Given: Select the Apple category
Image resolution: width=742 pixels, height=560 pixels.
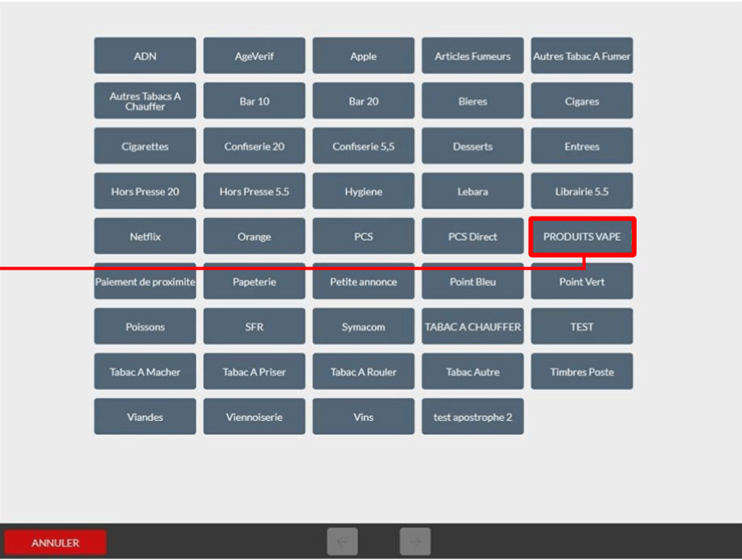Looking at the screenshot, I should point(364,56).
